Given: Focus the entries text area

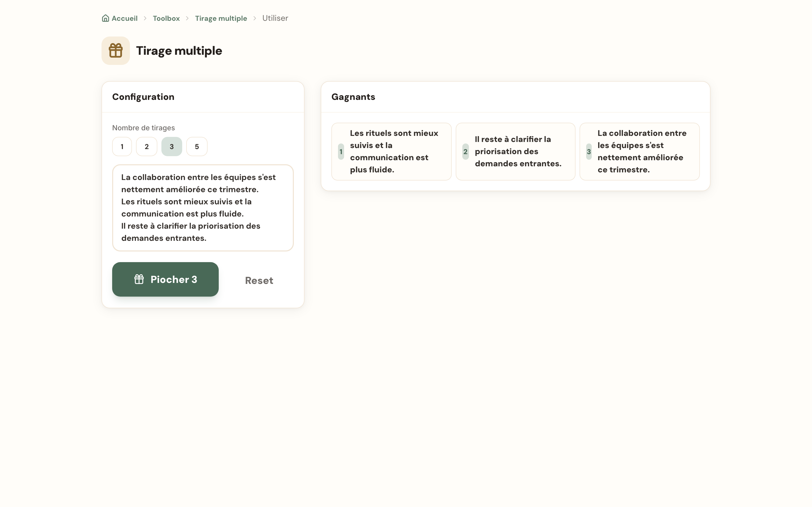Looking at the screenshot, I should tap(203, 208).
